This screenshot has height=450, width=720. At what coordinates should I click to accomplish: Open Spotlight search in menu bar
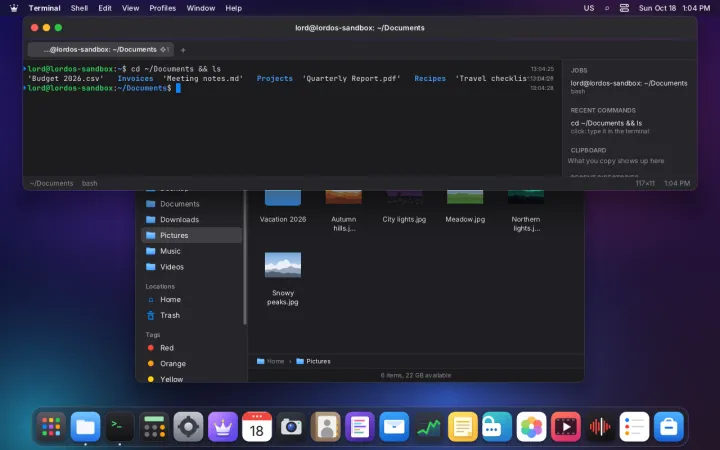tap(607, 8)
